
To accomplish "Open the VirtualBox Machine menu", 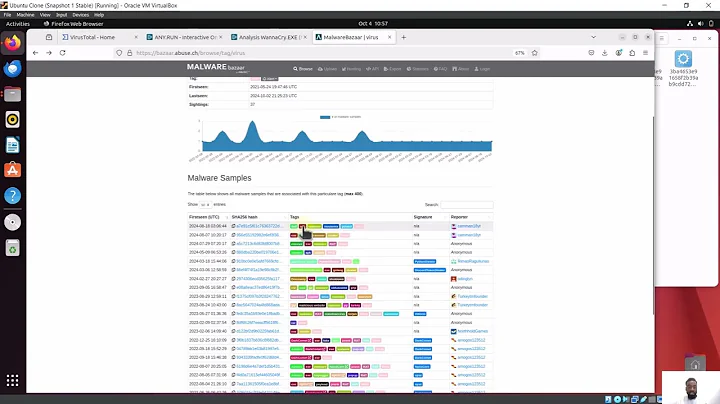I will [x=25, y=15].
